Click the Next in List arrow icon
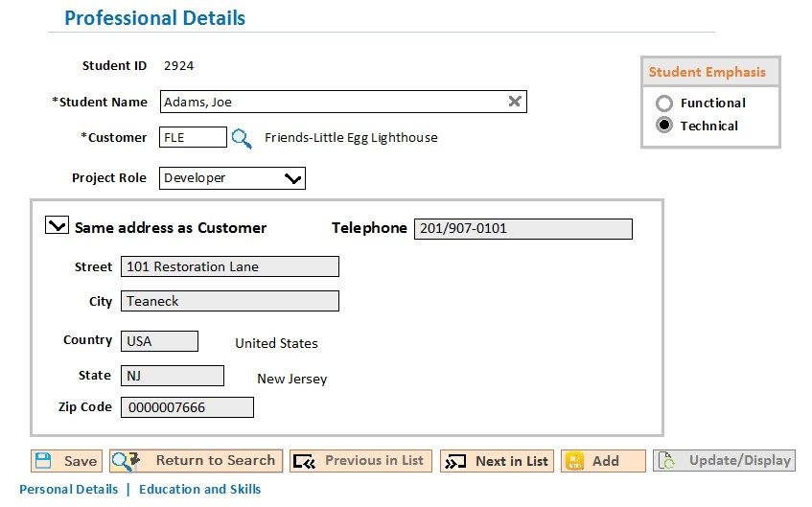 point(455,461)
